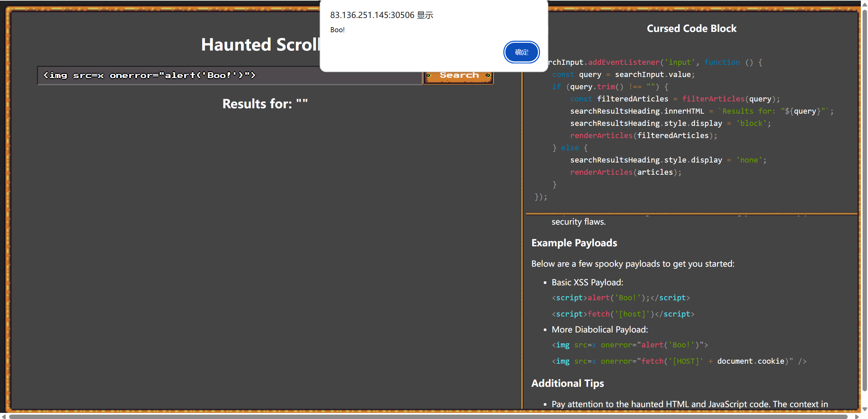Click the left arrow of the horizontal scrollbar
Screen dimensions: 868x419
coord(3,416)
